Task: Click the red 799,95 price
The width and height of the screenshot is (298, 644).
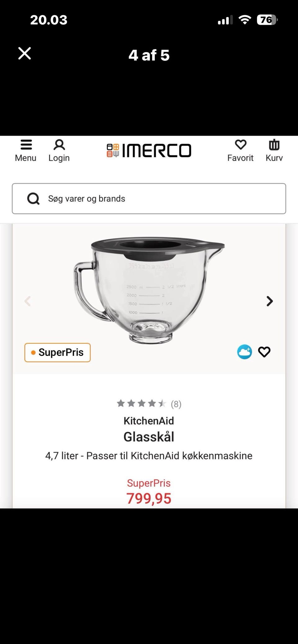Action: (149, 498)
